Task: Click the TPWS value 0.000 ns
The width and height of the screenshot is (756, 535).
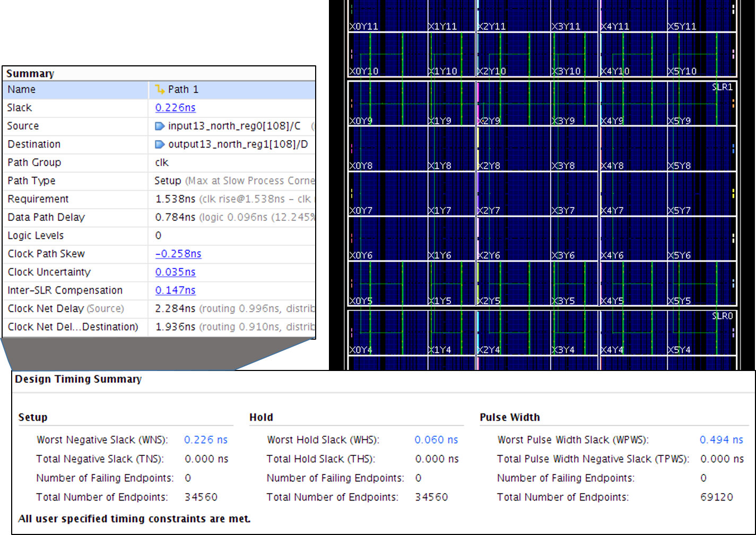Action: 722,459
